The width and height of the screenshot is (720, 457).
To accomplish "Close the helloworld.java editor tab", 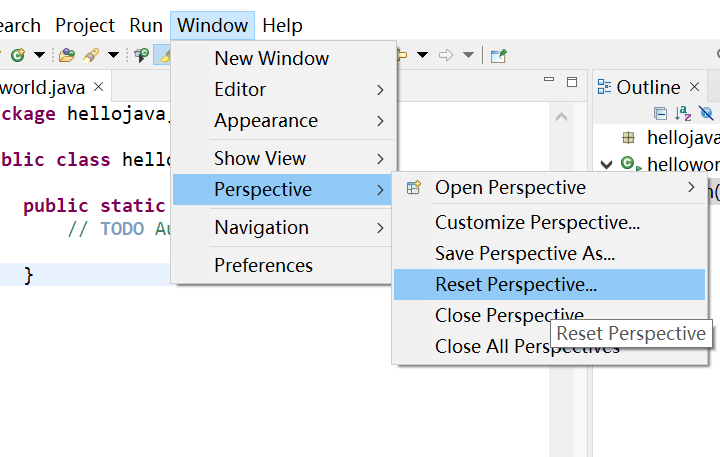I will (x=99, y=87).
